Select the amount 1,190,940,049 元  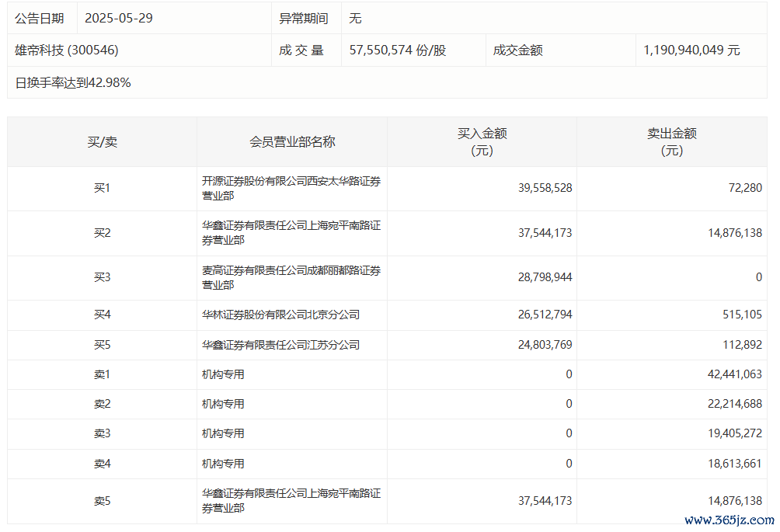[x=692, y=50]
